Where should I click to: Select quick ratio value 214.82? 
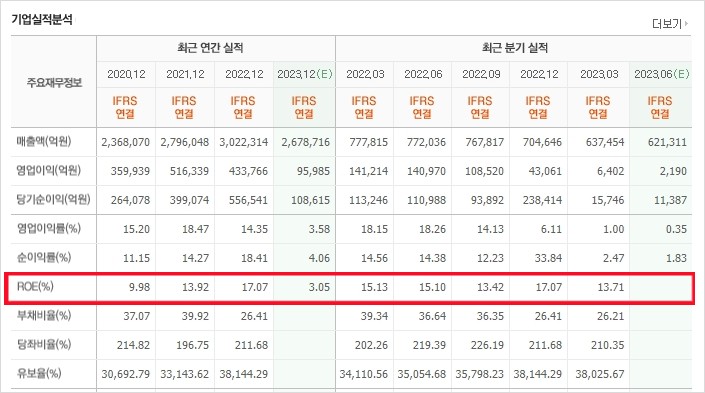pos(134,345)
